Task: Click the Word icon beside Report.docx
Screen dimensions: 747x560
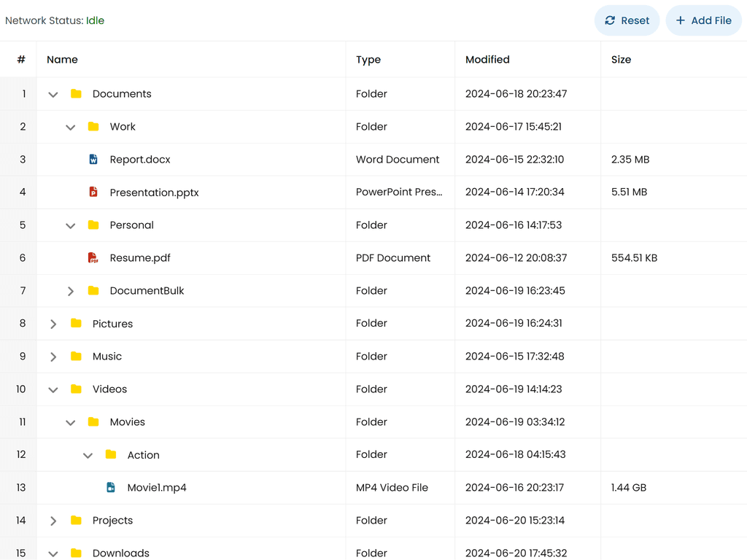Action: click(93, 160)
